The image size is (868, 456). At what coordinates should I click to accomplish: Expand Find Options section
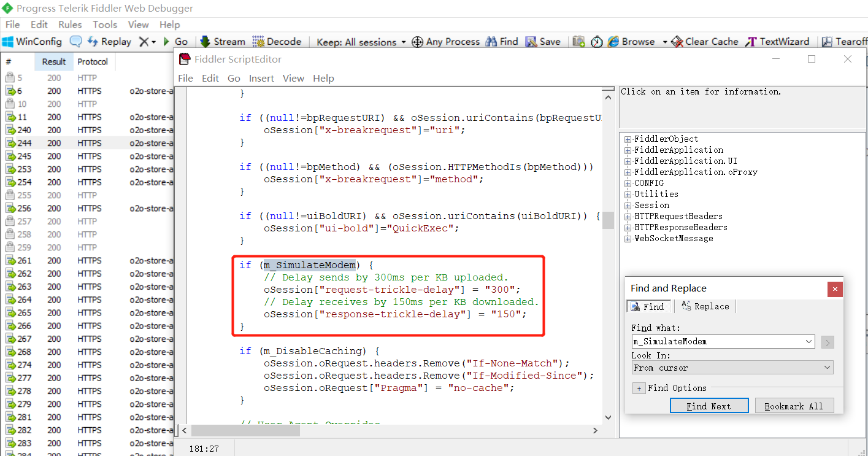[639, 388]
